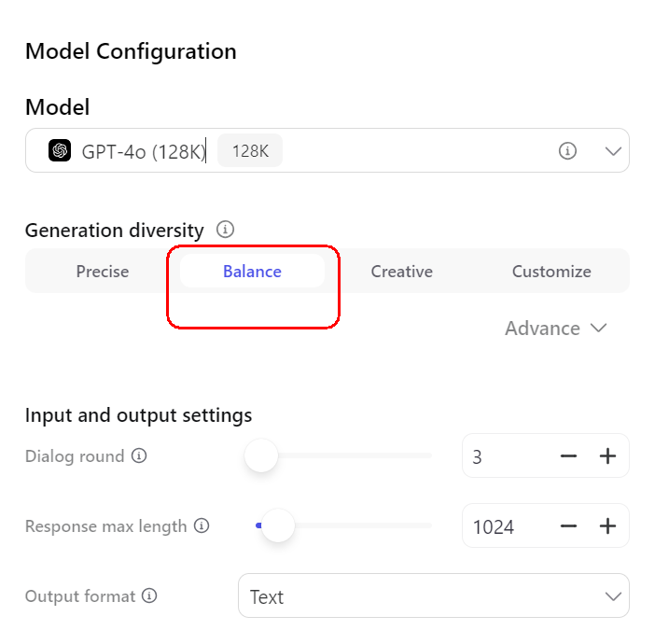Increase Response max length with plus
This screenshot has height=644, width=655.
(x=607, y=526)
